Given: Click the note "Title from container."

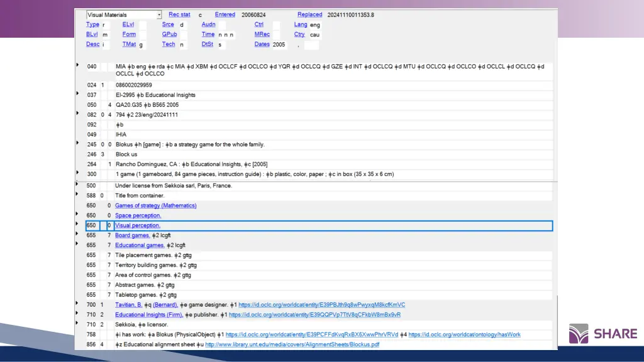Looking at the screenshot, I should [x=140, y=195].
